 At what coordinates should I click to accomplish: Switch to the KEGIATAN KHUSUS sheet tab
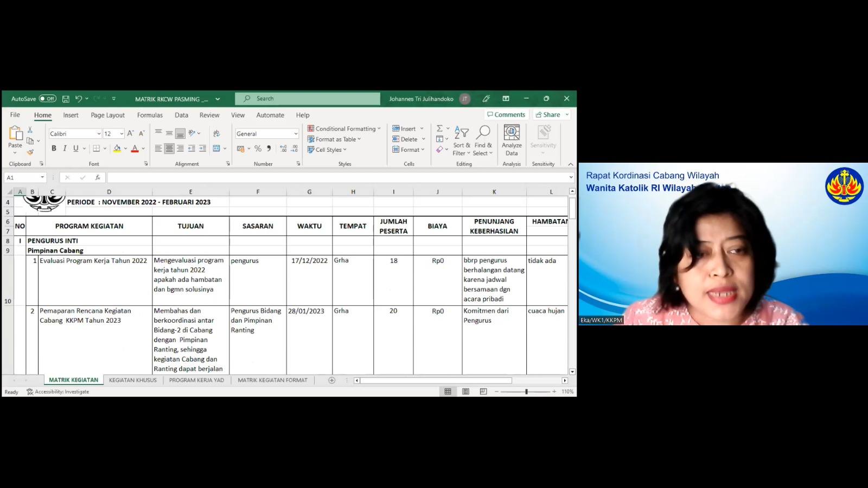pyautogui.click(x=132, y=380)
